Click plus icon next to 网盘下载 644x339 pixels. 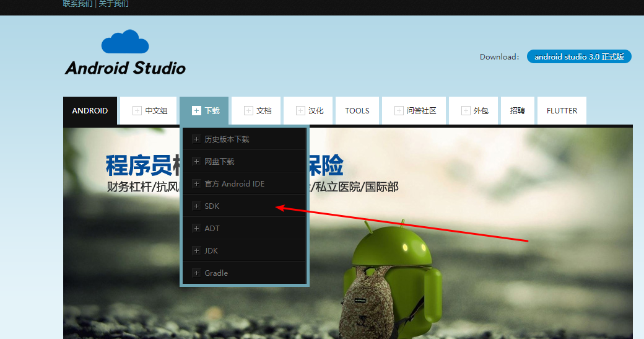click(196, 162)
